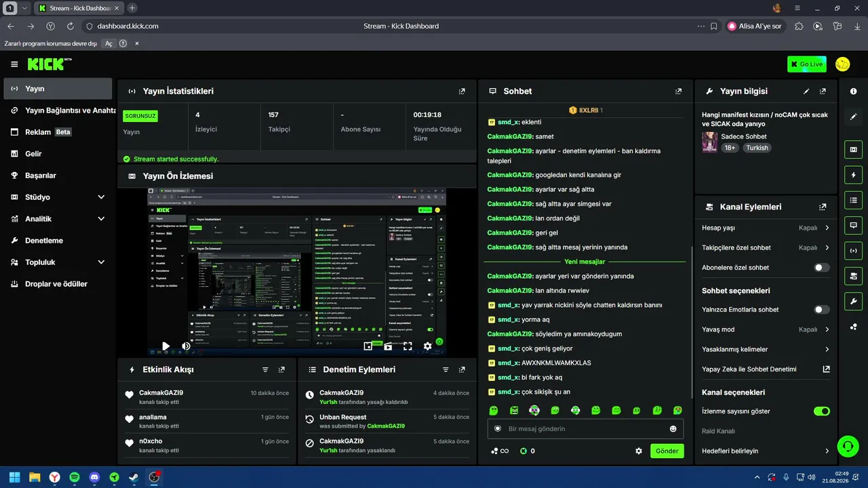Click the info icon in the right sidebar

(853, 91)
